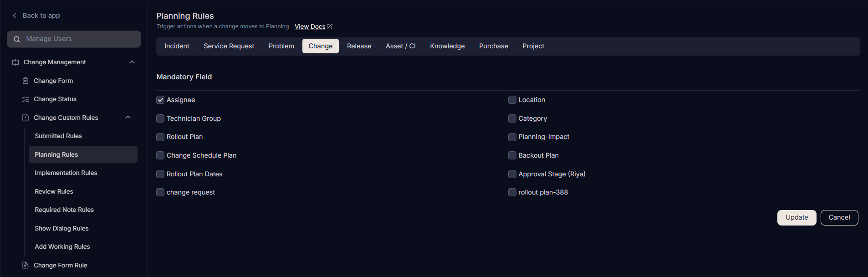Click the Change Management section icon
The width and height of the screenshot is (868, 277).
[x=15, y=62]
